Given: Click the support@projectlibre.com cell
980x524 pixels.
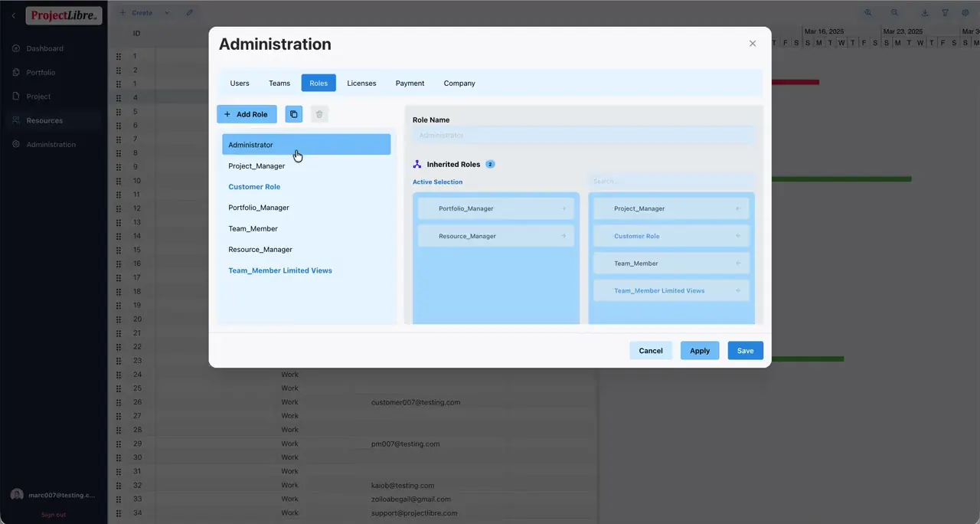Looking at the screenshot, I should pyautogui.click(x=414, y=513).
